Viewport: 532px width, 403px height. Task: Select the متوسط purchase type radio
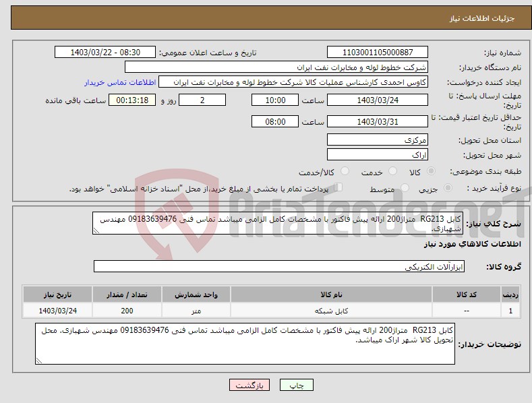point(405,187)
